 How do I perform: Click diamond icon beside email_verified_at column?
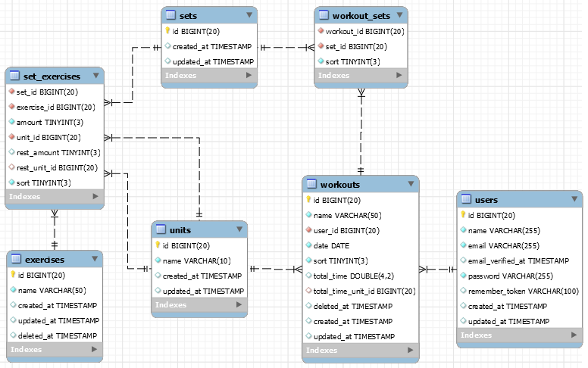coord(463,260)
